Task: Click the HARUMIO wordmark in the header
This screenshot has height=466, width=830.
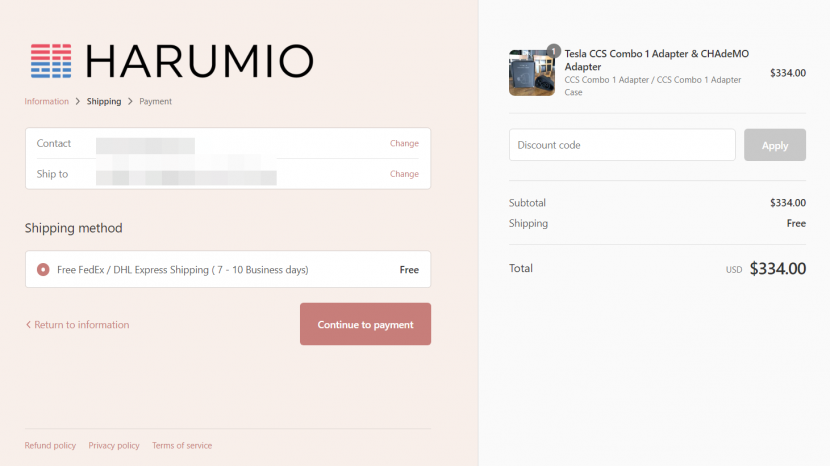Action: tap(199, 61)
